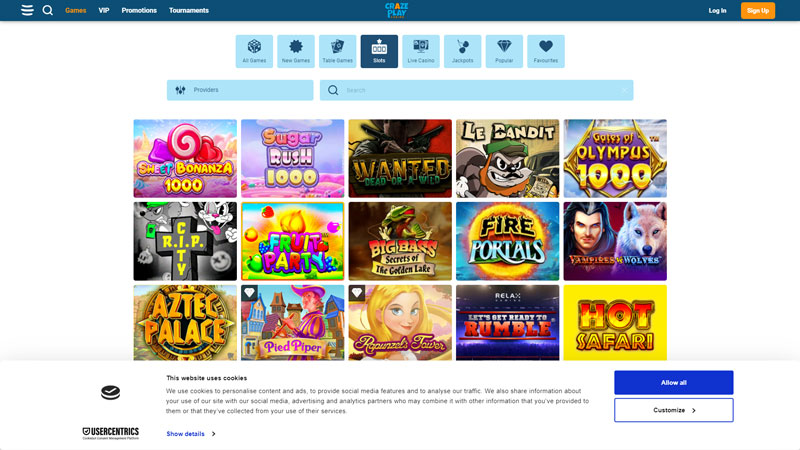Open the Providers filter dropdown
This screenshot has height=450, width=800.
point(240,90)
